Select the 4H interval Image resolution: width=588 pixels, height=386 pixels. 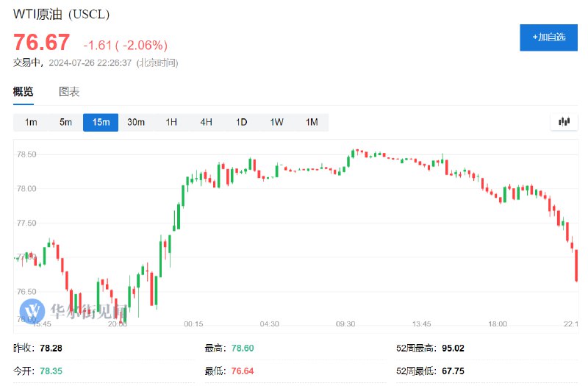(206, 122)
